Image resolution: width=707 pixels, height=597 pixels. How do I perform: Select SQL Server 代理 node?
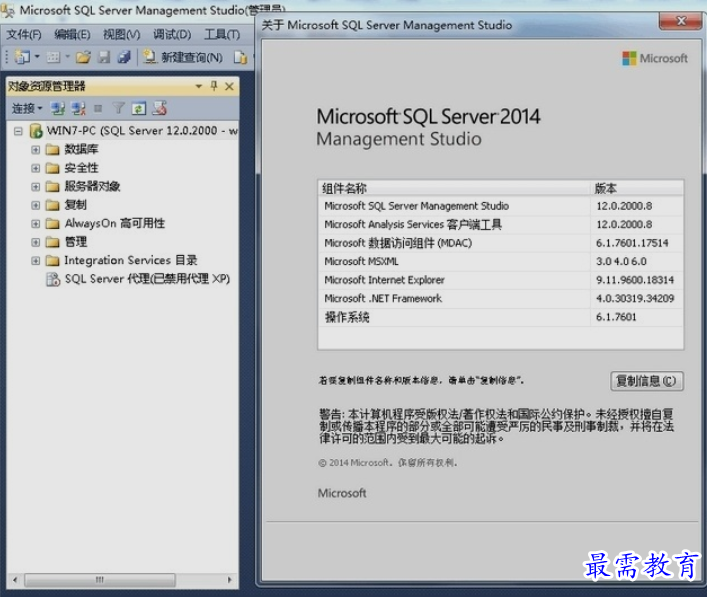click(x=147, y=279)
